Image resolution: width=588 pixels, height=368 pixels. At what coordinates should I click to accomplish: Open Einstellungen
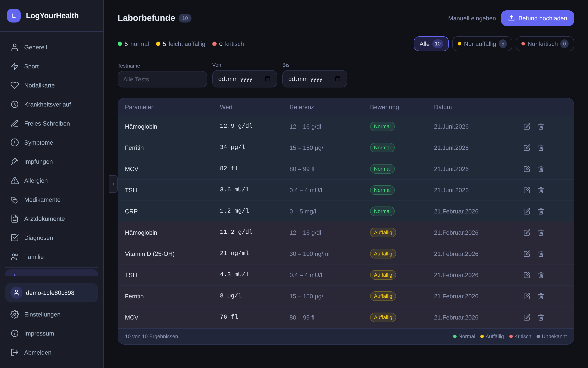pyautogui.click(x=52, y=314)
